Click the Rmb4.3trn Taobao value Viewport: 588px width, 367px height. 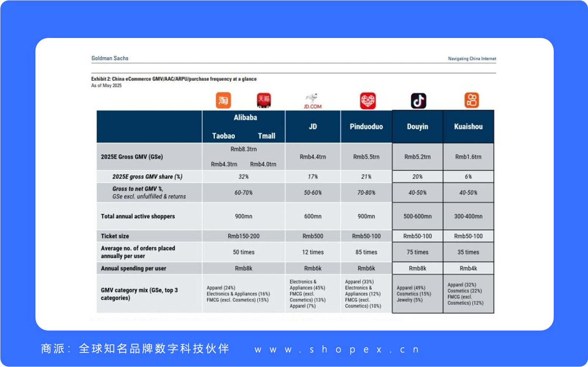224,164
